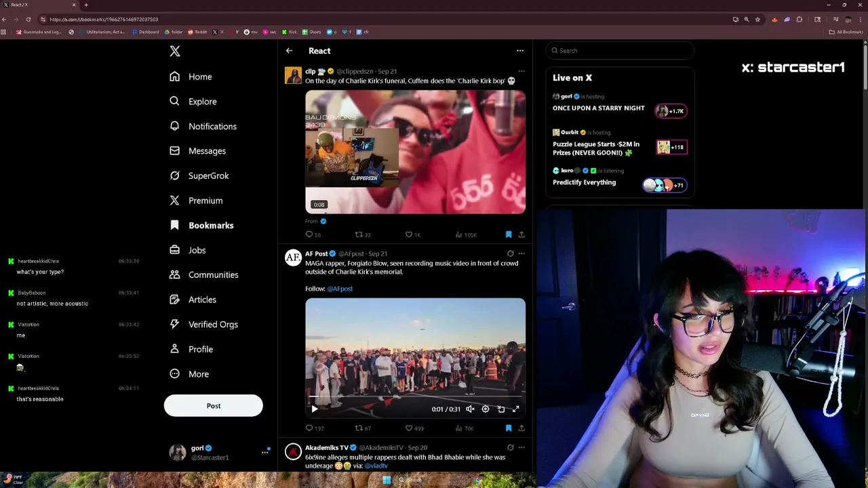The height and width of the screenshot is (488, 868).
Task: Reply to the AF Post tweet (197 replies)
Action: coord(315,428)
